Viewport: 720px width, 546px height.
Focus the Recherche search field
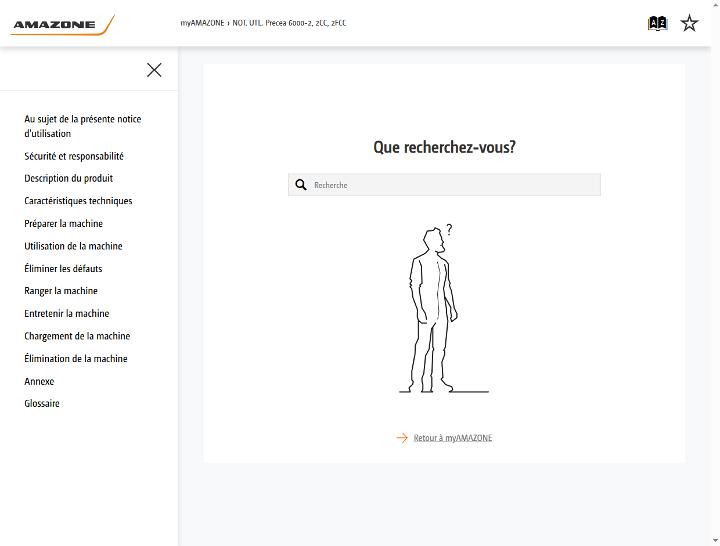[444, 185]
